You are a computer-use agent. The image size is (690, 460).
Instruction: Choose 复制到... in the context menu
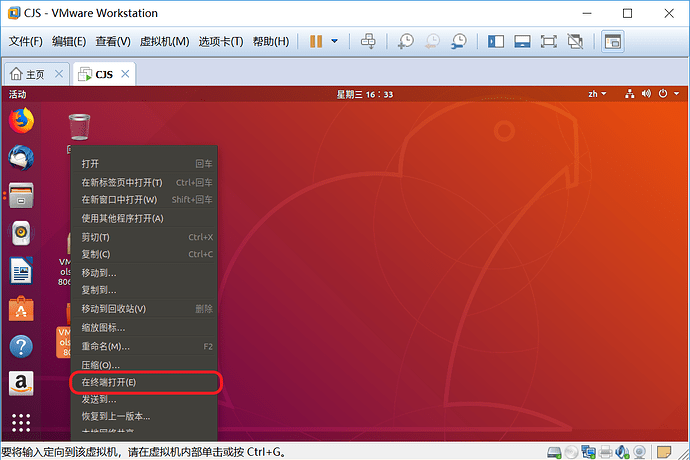[x=144, y=290]
